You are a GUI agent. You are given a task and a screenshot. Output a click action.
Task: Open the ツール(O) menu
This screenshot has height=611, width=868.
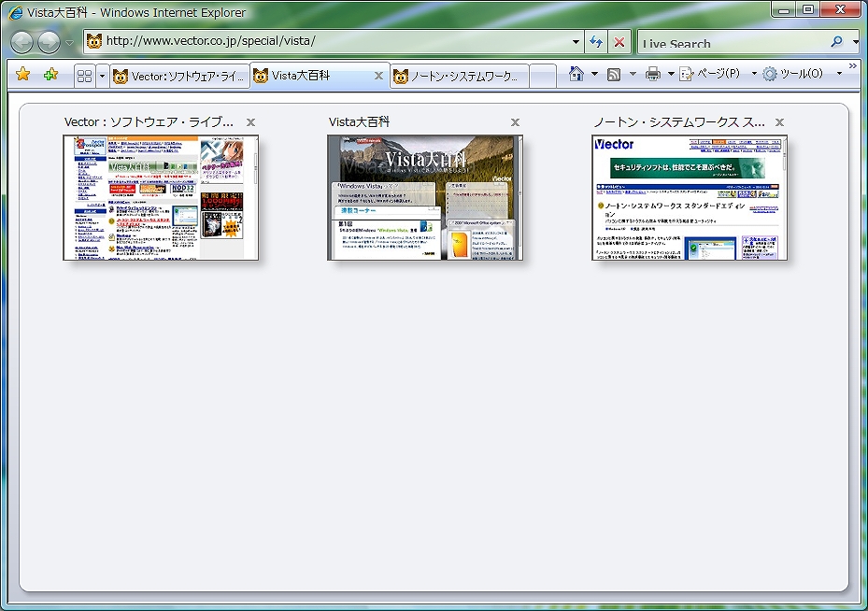click(x=802, y=74)
